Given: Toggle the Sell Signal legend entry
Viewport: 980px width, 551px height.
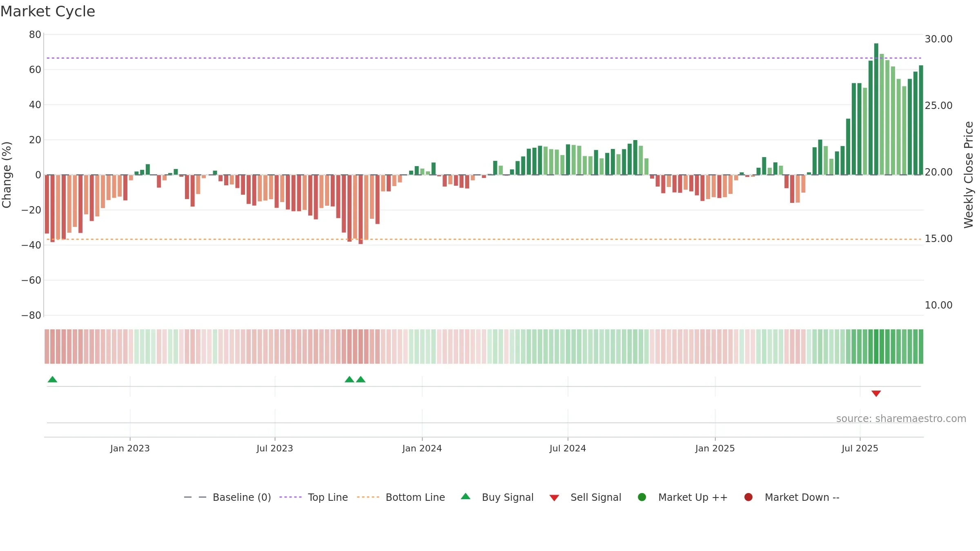Looking at the screenshot, I should [585, 497].
